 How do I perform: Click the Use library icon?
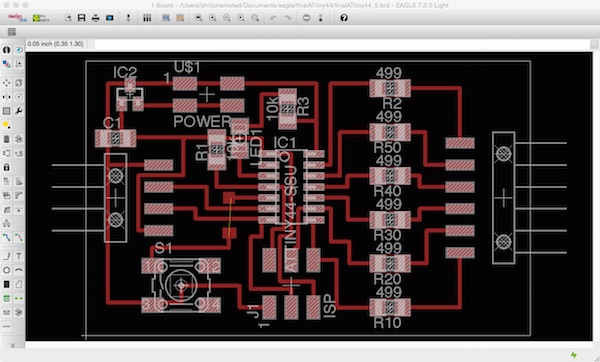[x=147, y=18]
